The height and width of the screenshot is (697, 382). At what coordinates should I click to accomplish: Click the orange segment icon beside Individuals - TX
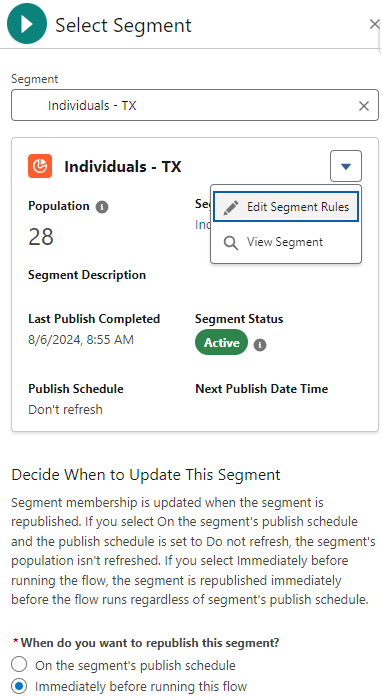coord(40,166)
